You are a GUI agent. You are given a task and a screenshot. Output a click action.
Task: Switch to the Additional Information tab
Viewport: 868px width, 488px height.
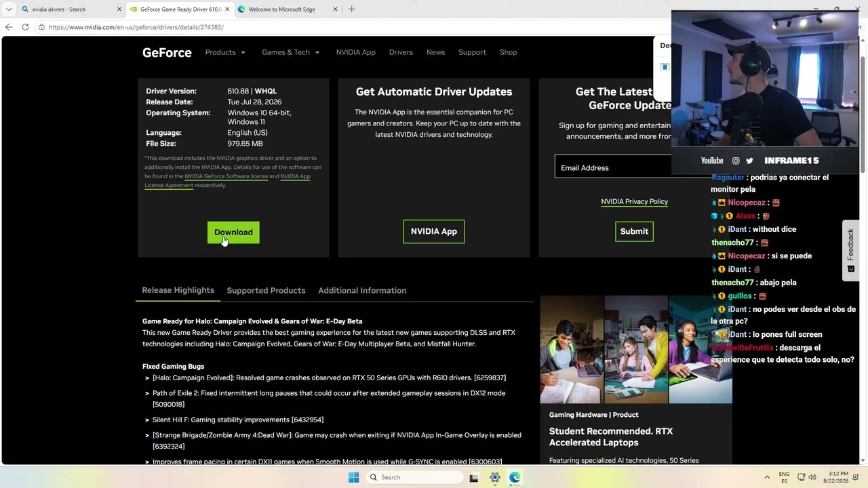coord(362,290)
